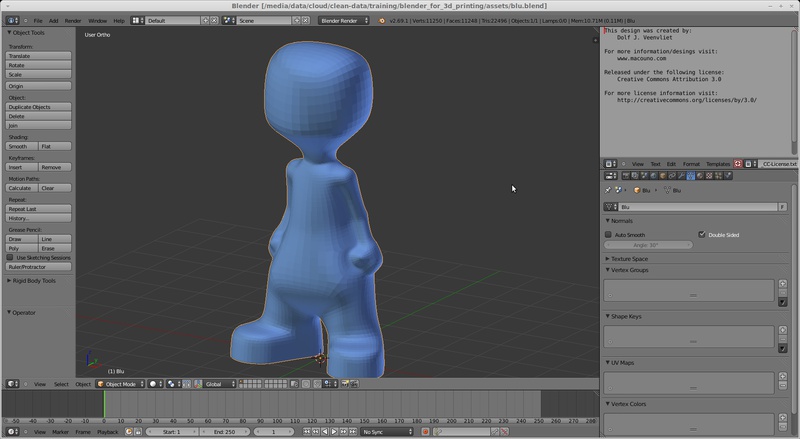800x439 pixels.
Task: Open the Object Mode dropdown
Action: coord(120,384)
